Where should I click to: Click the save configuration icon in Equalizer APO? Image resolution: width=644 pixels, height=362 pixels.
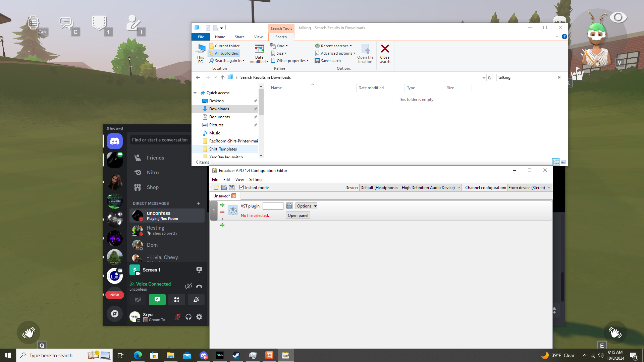(x=231, y=187)
